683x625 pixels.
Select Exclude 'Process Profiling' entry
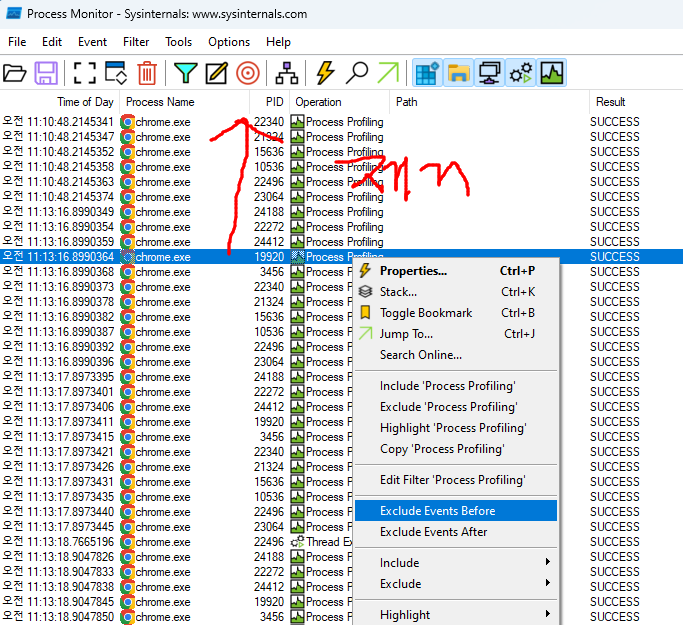(x=456, y=407)
